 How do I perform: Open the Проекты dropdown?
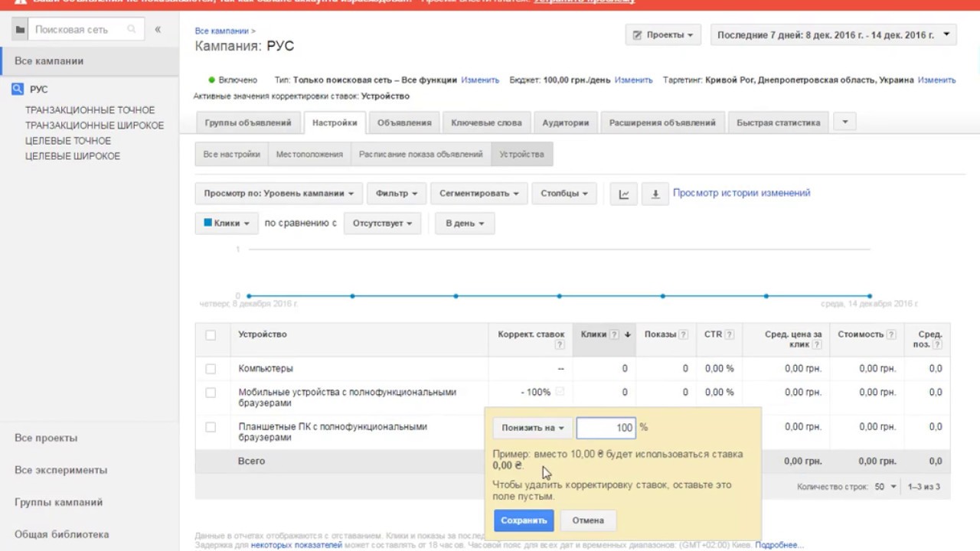663,35
